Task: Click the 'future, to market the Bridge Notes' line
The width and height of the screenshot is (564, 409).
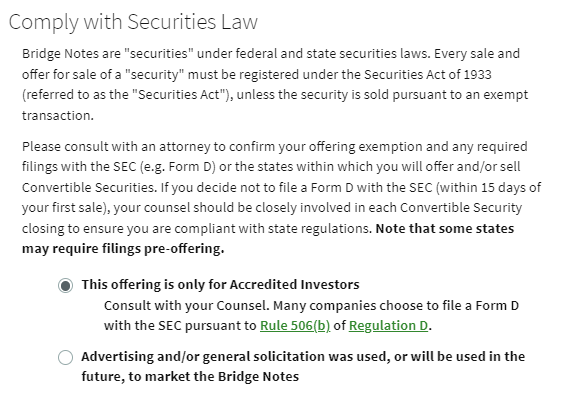Action: tap(190, 377)
